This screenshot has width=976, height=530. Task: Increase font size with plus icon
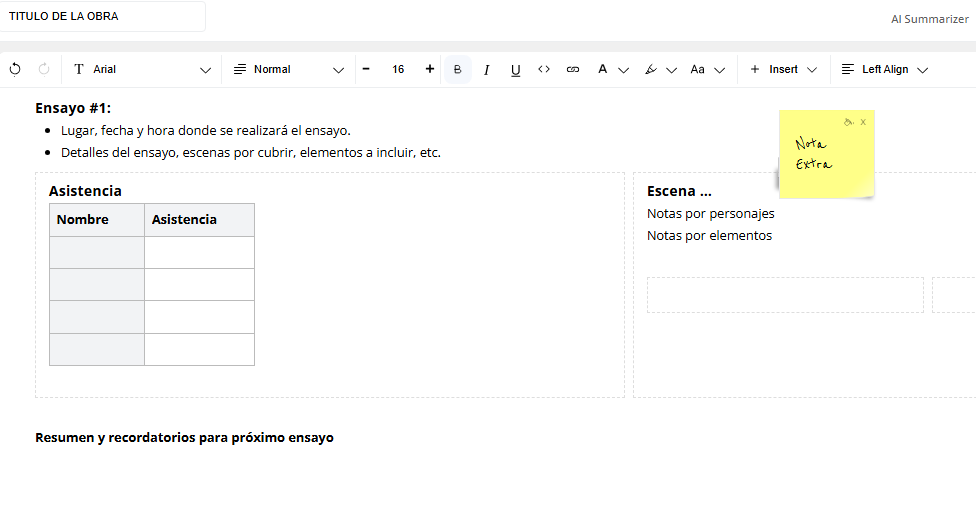(430, 69)
